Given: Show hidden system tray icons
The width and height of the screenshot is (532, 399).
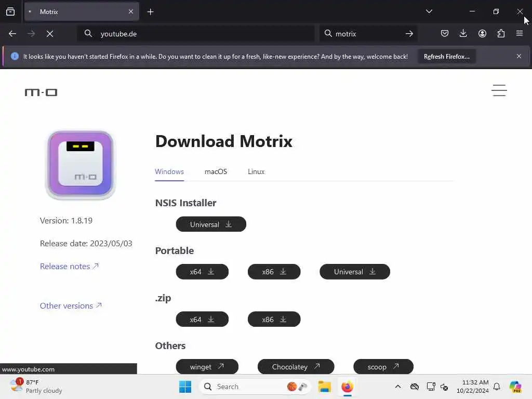Looking at the screenshot, I should [398, 387].
